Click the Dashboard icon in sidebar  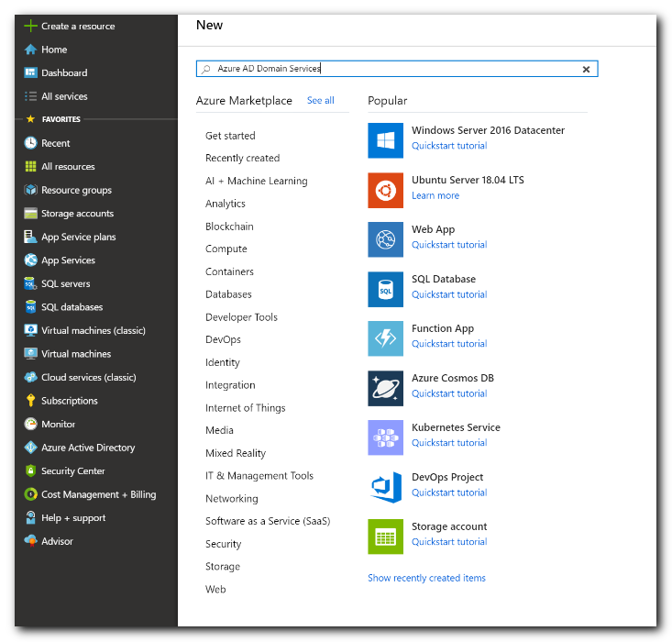pos(30,72)
